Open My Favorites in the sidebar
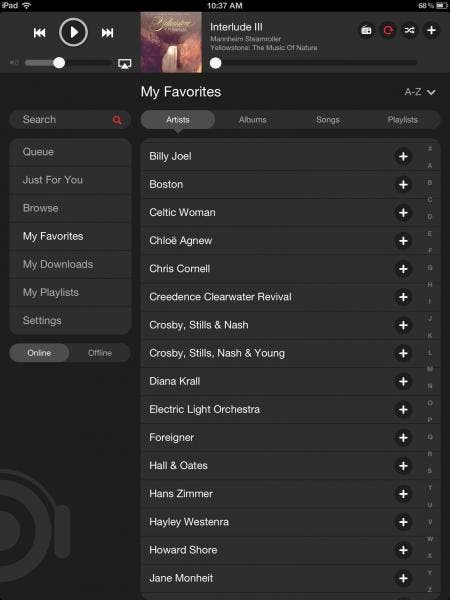This screenshot has width=450, height=600. pyautogui.click(x=70, y=236)
